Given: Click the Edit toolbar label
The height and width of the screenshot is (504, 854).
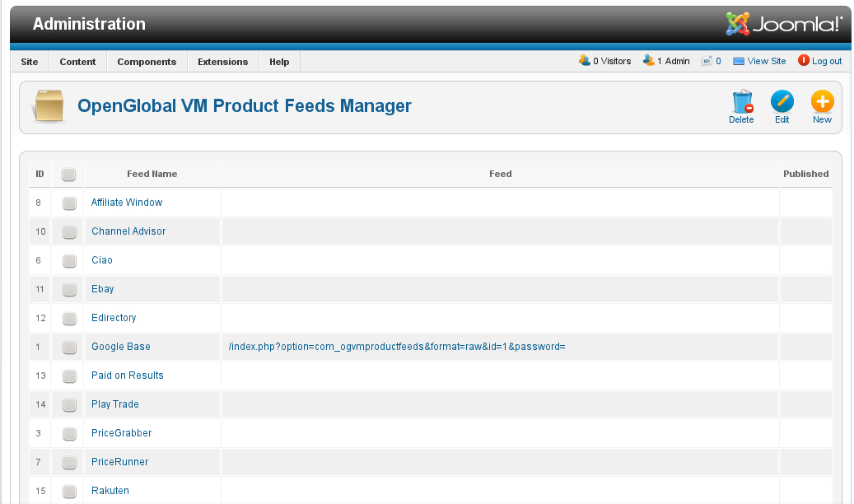Looking at the screenshot, I should click(x=782, y=120).
